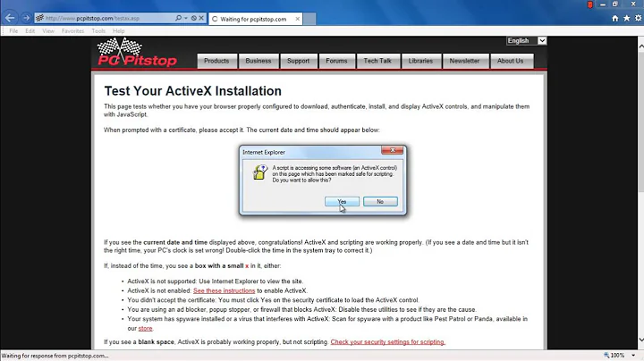The width and height of the screenshot is (644, 361).
Task: Click the search magnifier in address bar
Action: (x=178, y=18)
